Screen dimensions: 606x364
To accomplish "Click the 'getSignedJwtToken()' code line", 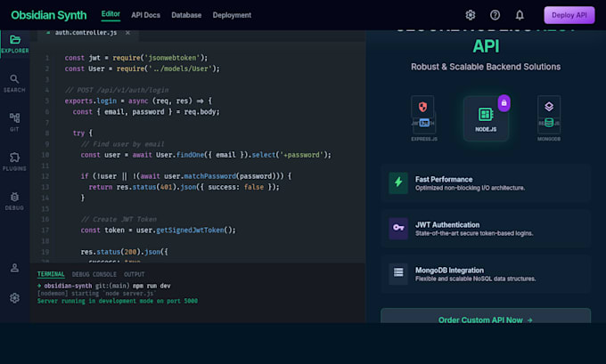I will point(158,231).
